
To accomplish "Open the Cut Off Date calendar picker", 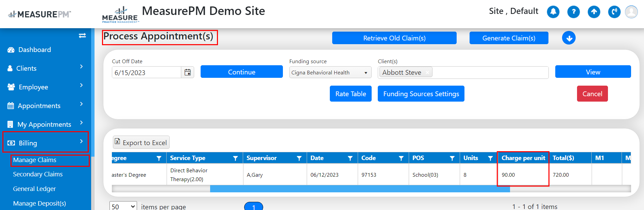I will pyautogui.click(x=188, y=72).
